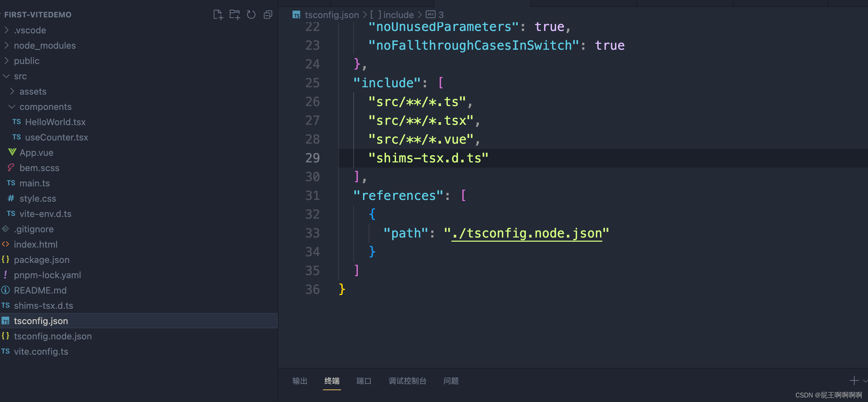Click the TS icon in the breadcrumb bar

click(x=296, y=15)
